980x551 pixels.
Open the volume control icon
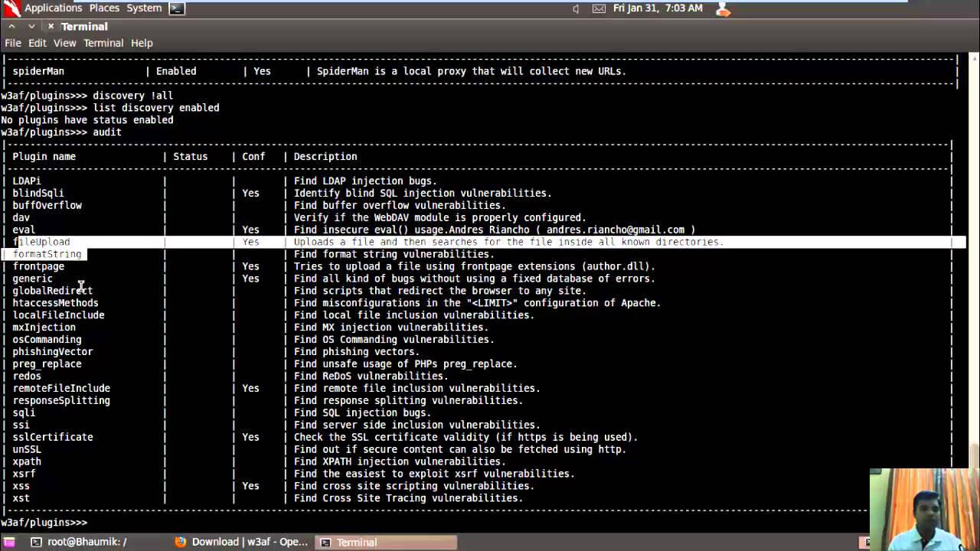[x=576, y=8]
